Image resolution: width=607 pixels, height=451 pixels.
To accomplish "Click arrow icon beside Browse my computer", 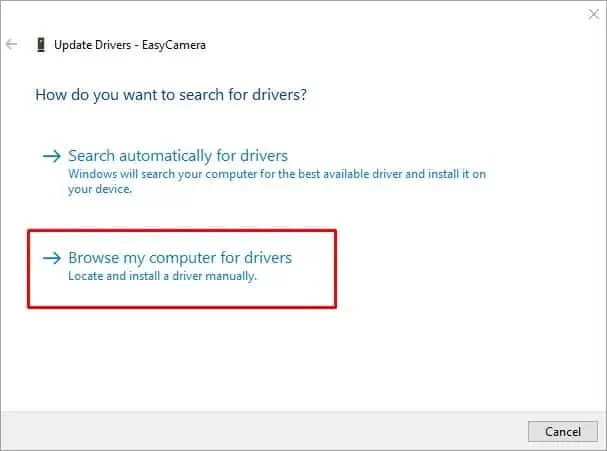I will [52, 258].
